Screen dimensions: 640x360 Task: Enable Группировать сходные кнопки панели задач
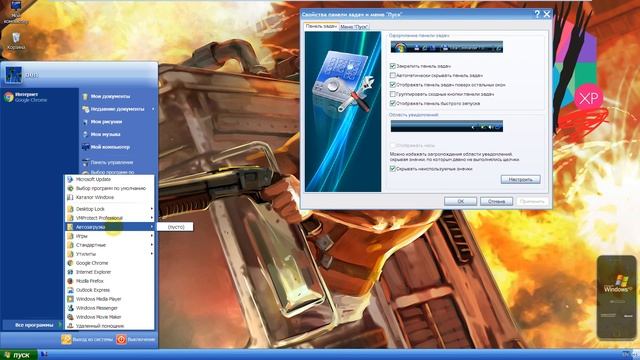(393, 94)
